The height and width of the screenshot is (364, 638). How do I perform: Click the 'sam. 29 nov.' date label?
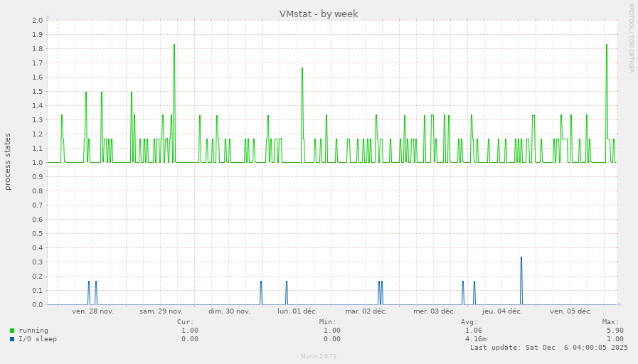click(x=161, y=311)
